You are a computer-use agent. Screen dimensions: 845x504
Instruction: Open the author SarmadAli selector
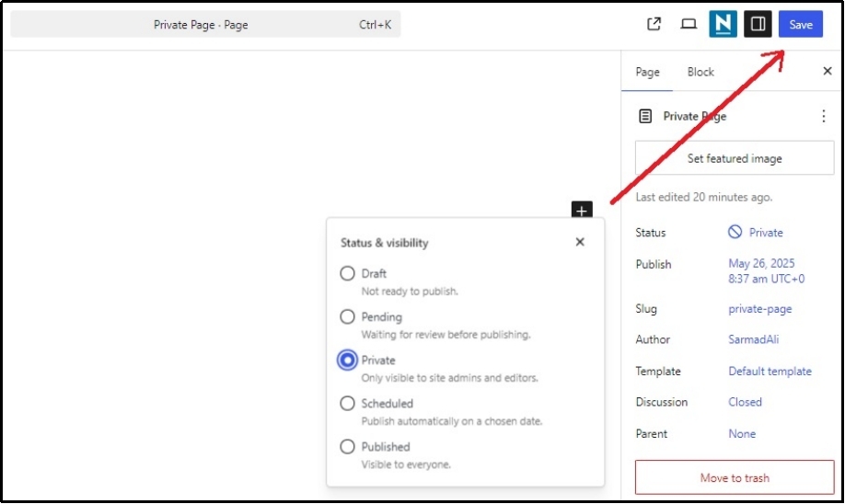click(753, 339)
